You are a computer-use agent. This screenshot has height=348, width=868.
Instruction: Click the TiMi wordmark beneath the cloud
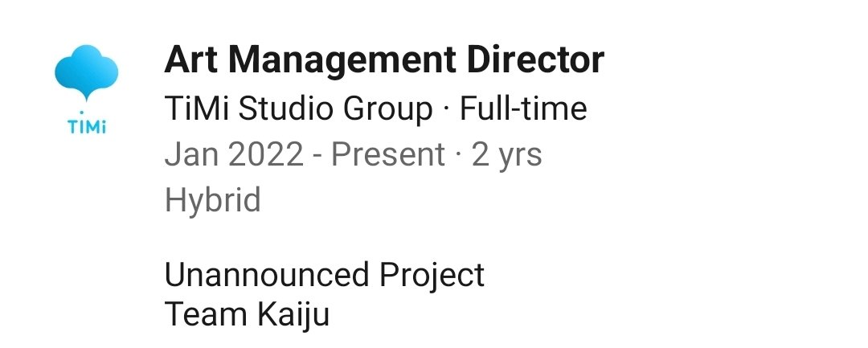point(86,129)
